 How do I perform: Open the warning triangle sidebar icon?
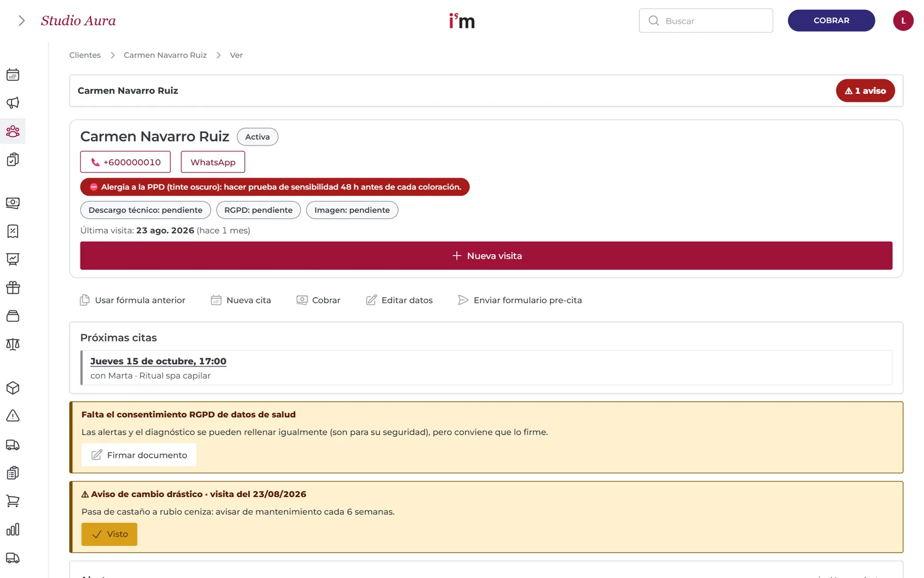(x=13, y=416)
